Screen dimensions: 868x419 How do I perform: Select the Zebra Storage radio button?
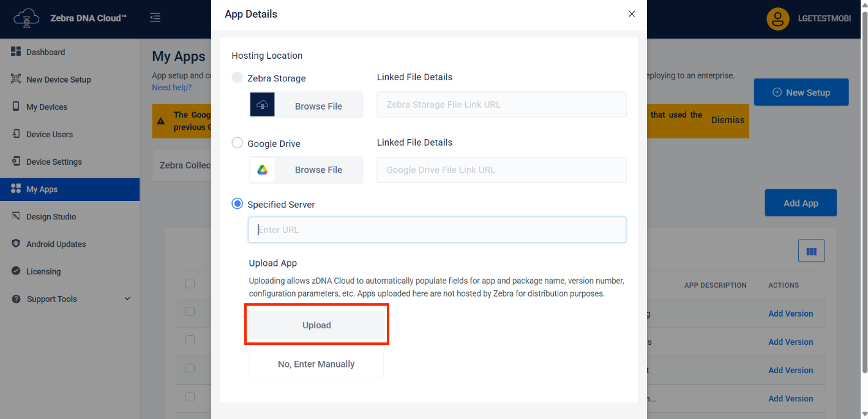tap(238, 78)
